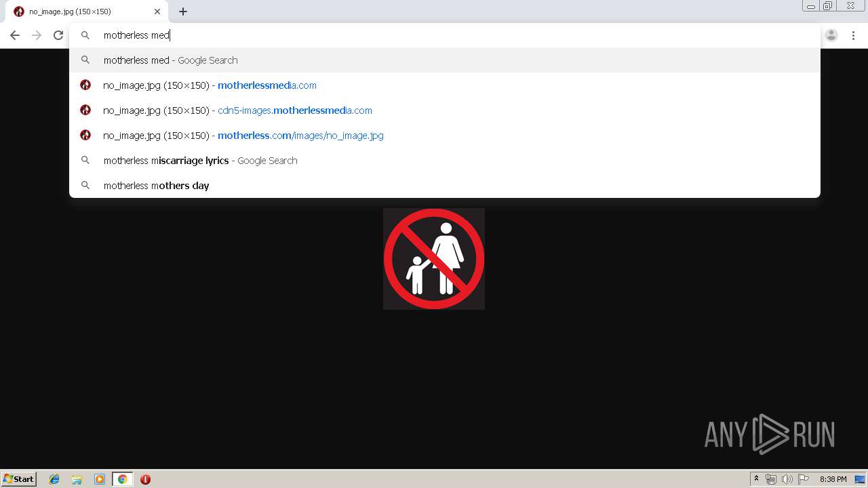This screenshot has width=868, height=488.
Task: Open the Action Center flag icon
Action: point(804,479)
